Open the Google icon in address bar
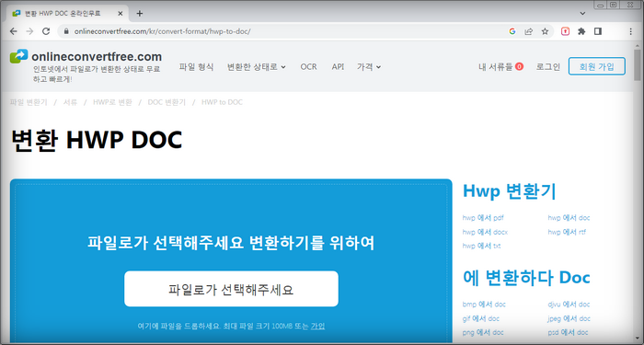This screenshot has width=644, height=345. pos(512,31)
